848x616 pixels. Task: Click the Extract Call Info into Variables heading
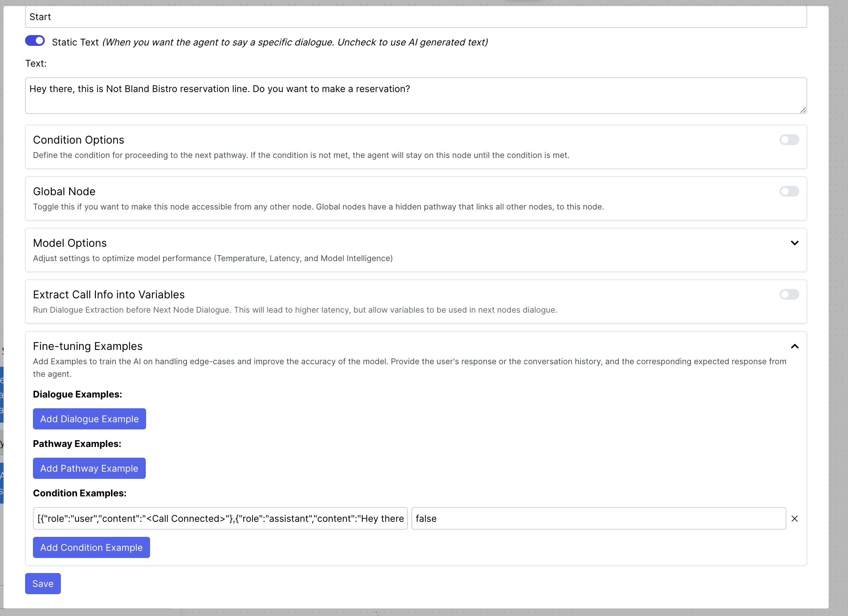(x=109, y=295)
